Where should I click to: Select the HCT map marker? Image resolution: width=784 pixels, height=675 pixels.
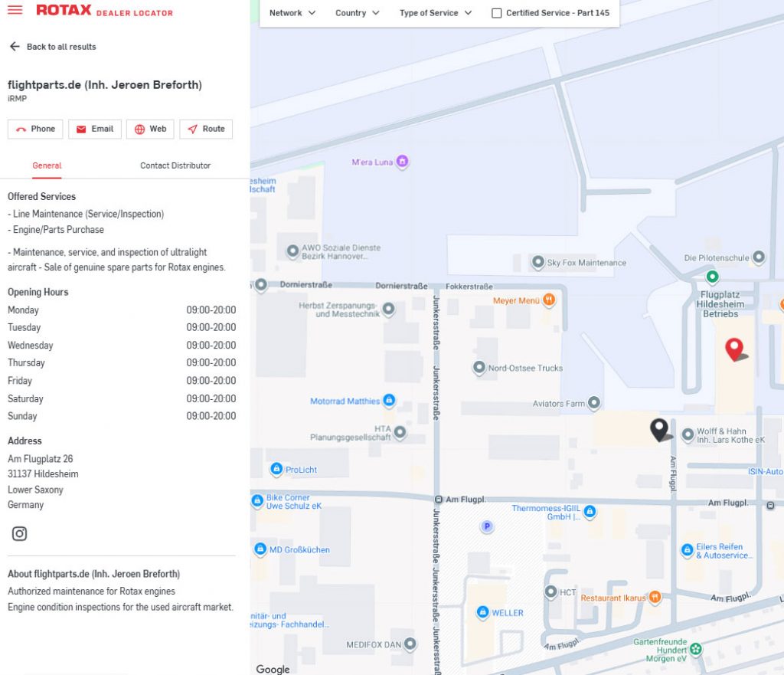(550, 592)
